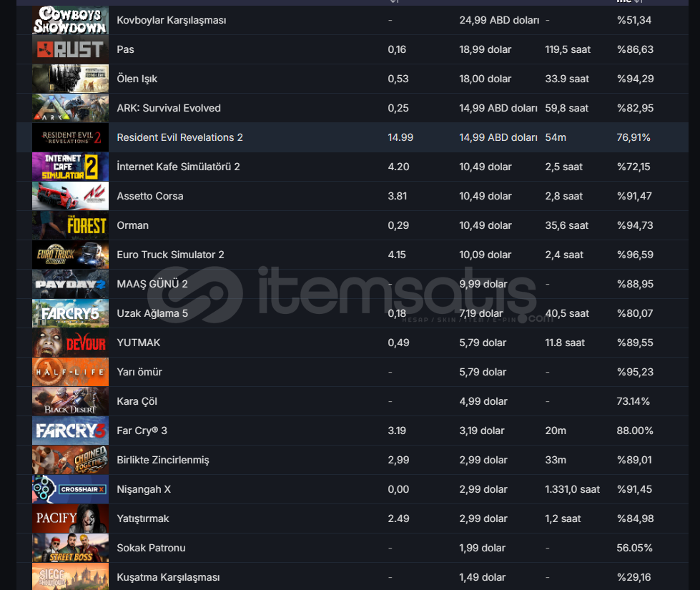This screenshot has width=700, height=590.
Task: Select the 'Ölen Işık' title
Action: click(137, 79)
